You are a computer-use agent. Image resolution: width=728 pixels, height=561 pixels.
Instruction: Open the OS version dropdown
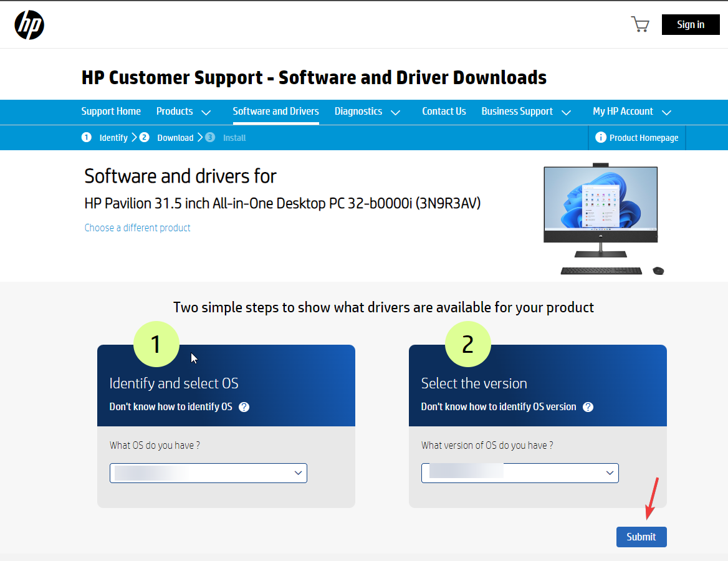[x=520, y=473]
